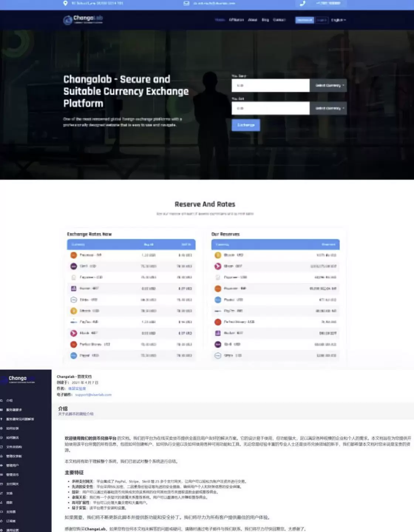The width and height of the screenshot is (414, 532).
Task: Click the envelope email icon in top bar
Action: tap(186, 3)
